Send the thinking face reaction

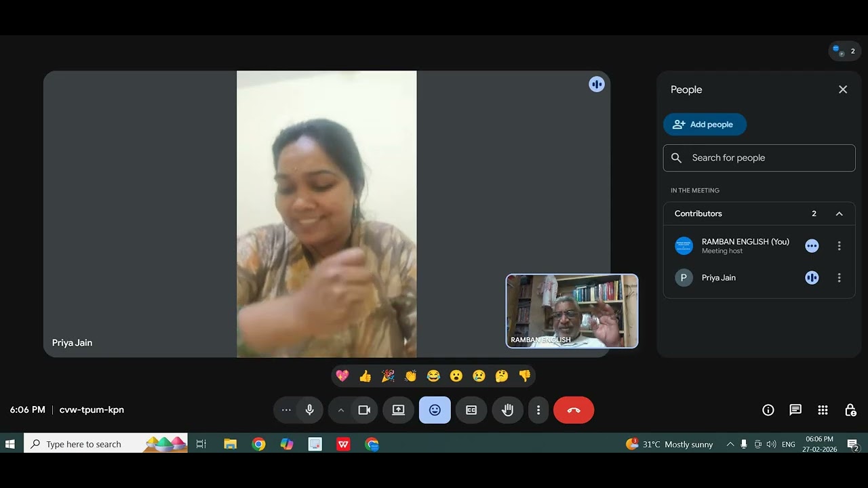coord(502,375)
